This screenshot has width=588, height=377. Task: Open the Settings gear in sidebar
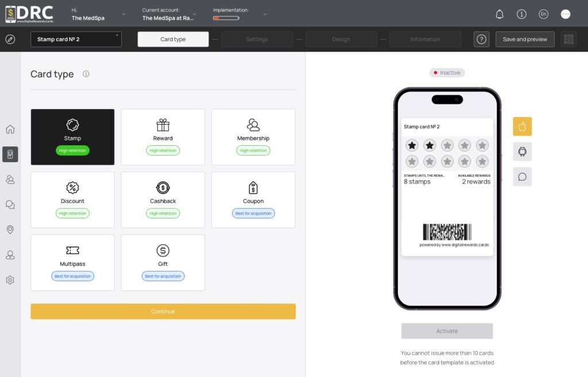click(10, 280)
